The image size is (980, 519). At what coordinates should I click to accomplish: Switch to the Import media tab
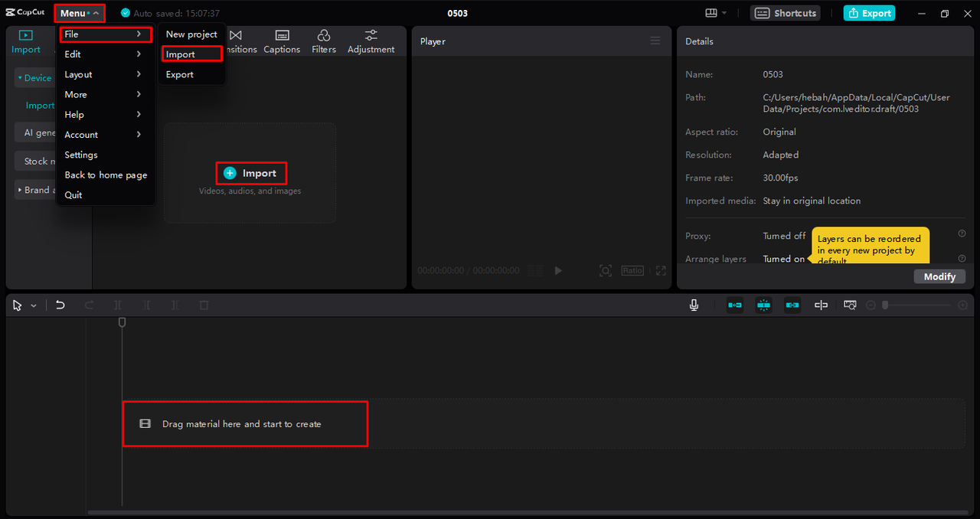[25, 42]
